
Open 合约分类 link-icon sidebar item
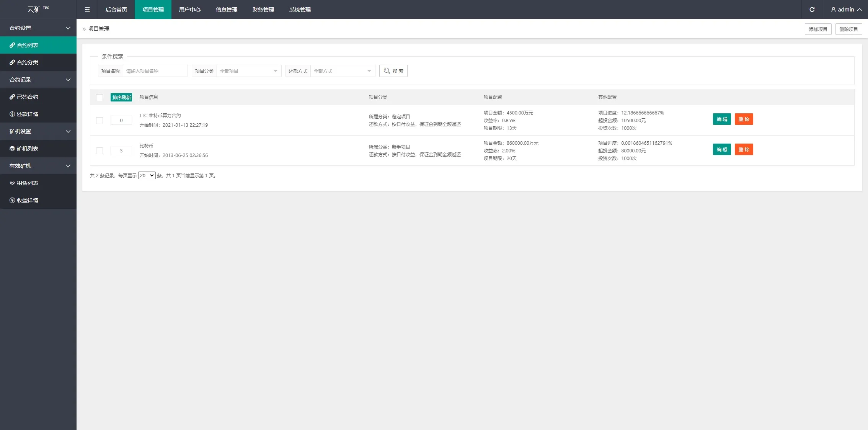pyautogui.click(x=28, y=62)
